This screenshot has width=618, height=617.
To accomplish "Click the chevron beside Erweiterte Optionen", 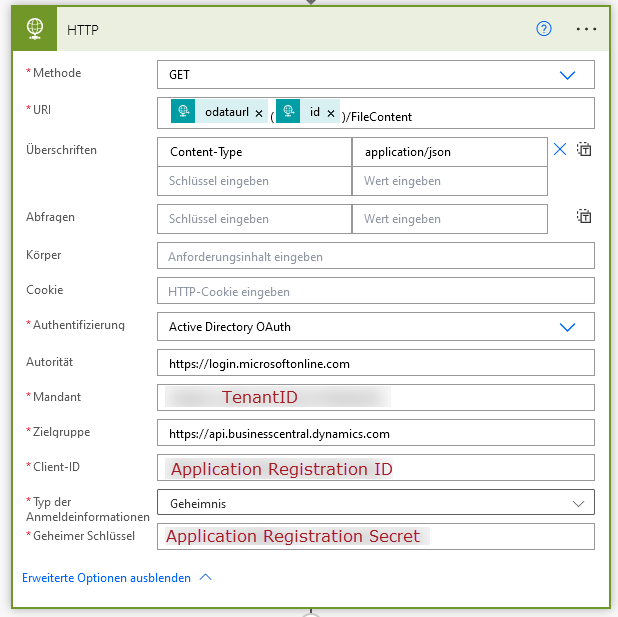I will pyautogui.click(x=206, y=577).
